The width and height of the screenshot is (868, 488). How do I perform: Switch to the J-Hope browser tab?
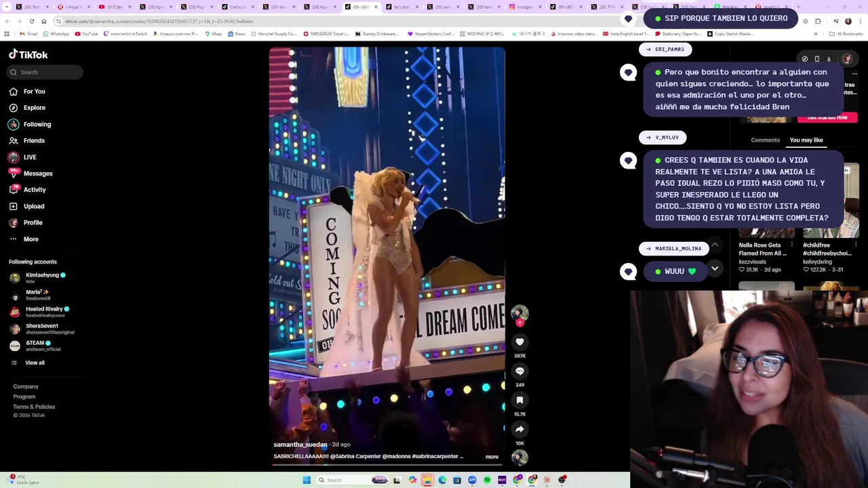pos(73,7)
